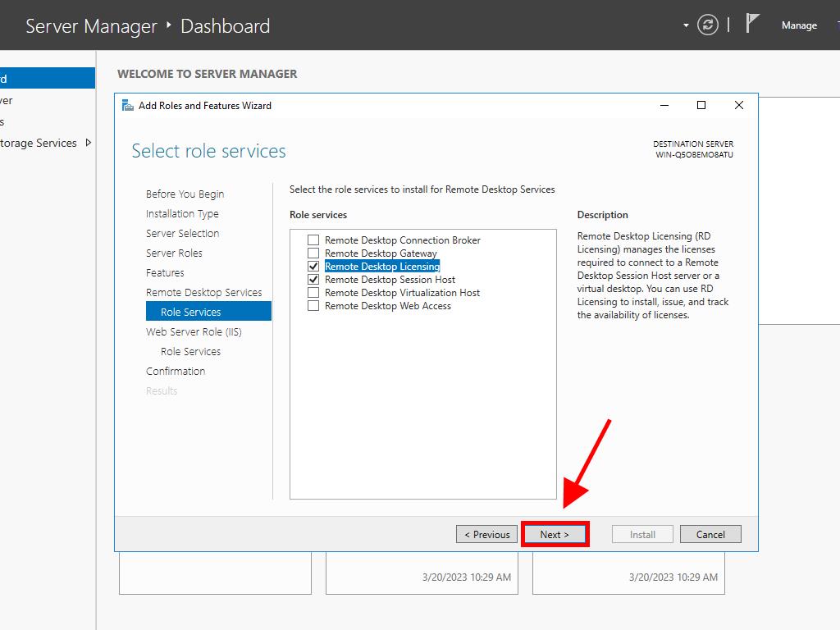Maximize the Add Roles wizard window
Viewport: 840px width, 630px height.
pyautogui.click(x=701, y=105)
